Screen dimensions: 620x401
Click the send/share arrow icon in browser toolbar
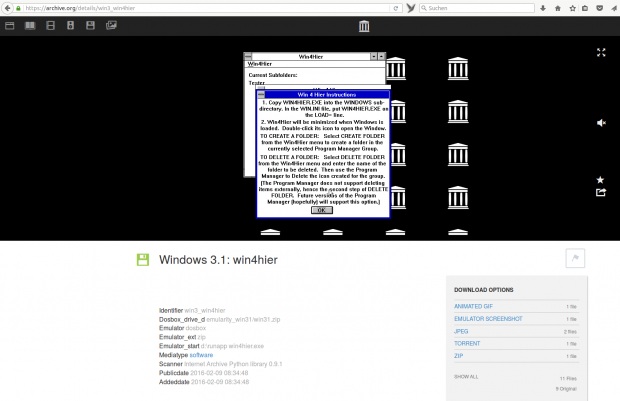(x=614, y=8)
